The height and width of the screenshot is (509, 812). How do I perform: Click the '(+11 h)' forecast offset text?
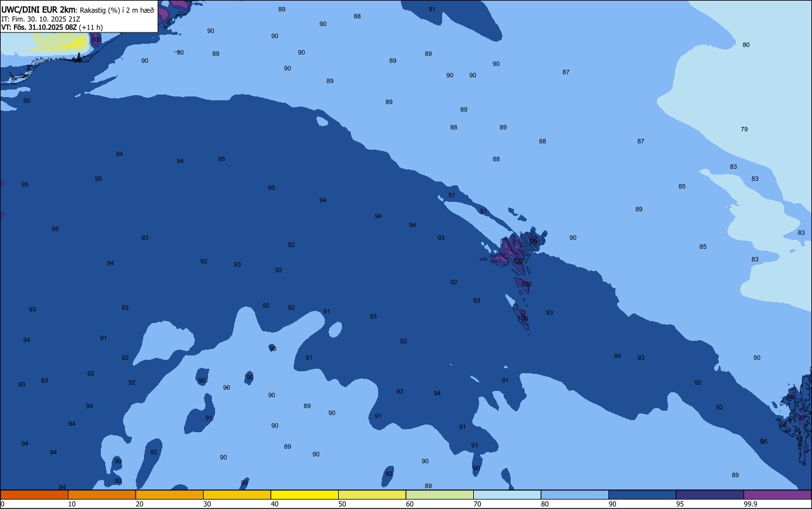pyautogui.click(x=91, y=27)
